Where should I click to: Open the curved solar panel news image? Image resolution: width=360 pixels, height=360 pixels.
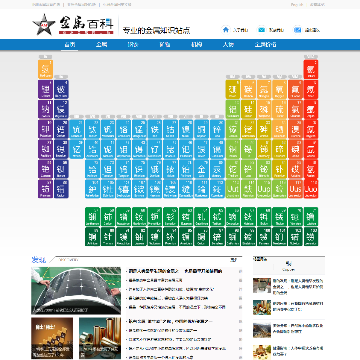[x=76, y=291]
